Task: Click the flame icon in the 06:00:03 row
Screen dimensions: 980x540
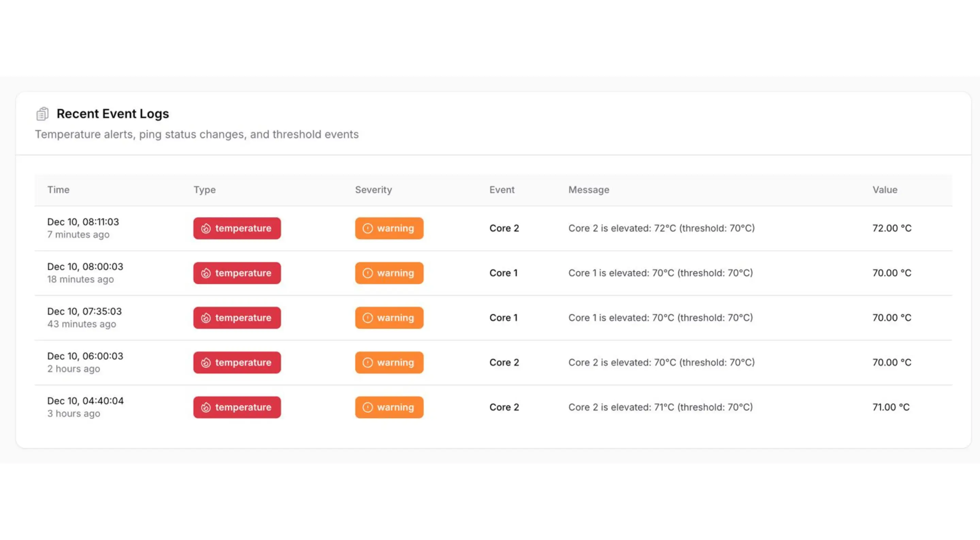Action: point(206,362)
